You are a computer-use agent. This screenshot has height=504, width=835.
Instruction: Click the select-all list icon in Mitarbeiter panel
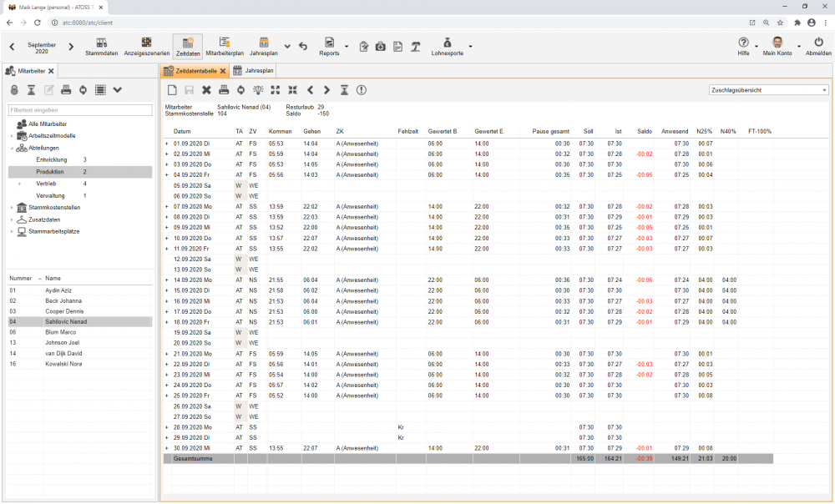(100, 90)
